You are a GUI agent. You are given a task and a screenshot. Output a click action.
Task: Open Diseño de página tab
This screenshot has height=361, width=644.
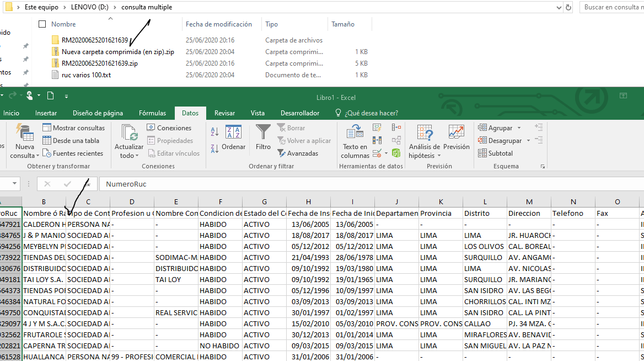click(x=98, y=113)
